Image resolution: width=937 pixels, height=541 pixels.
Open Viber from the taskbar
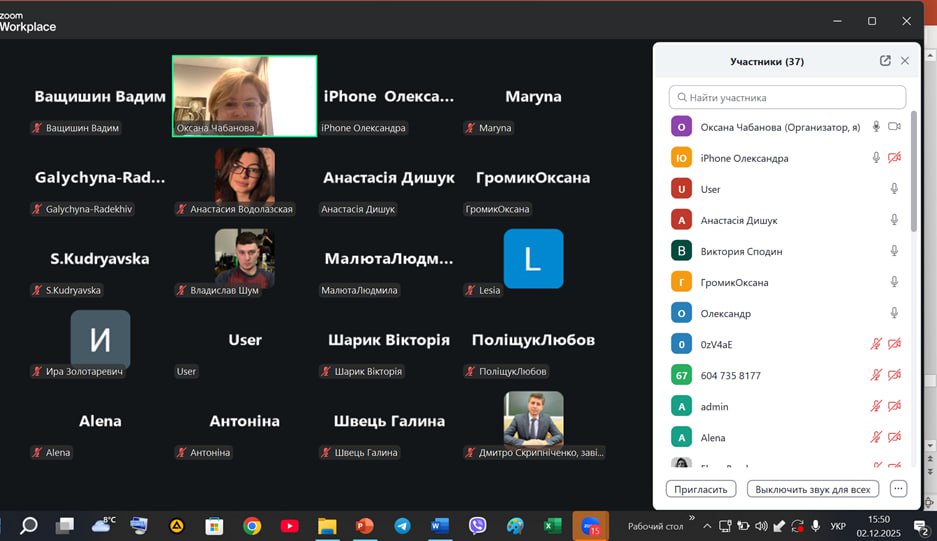point(477,526)
